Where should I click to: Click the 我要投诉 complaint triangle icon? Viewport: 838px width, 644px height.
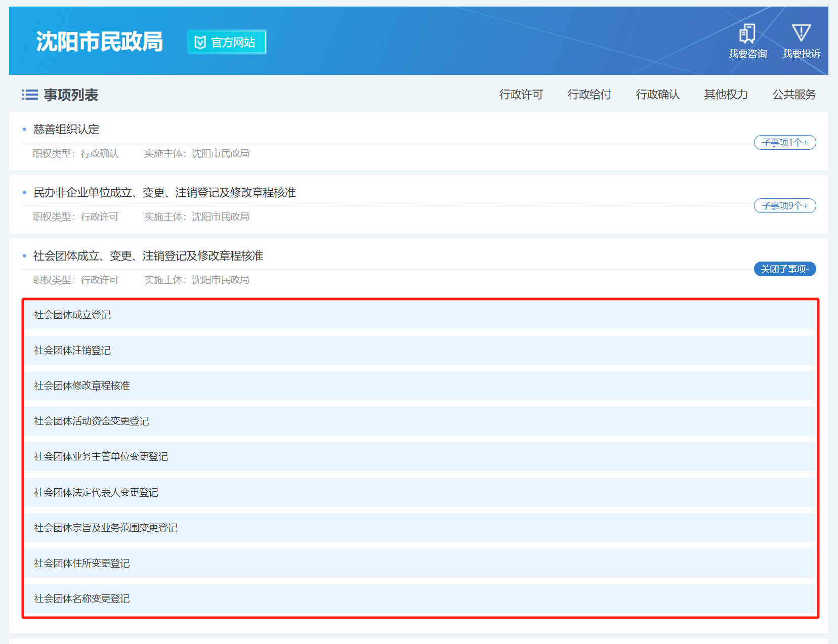[801, 33]
